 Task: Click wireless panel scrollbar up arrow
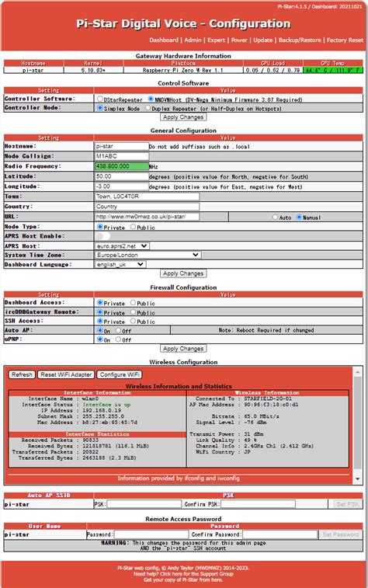[357, 372]
